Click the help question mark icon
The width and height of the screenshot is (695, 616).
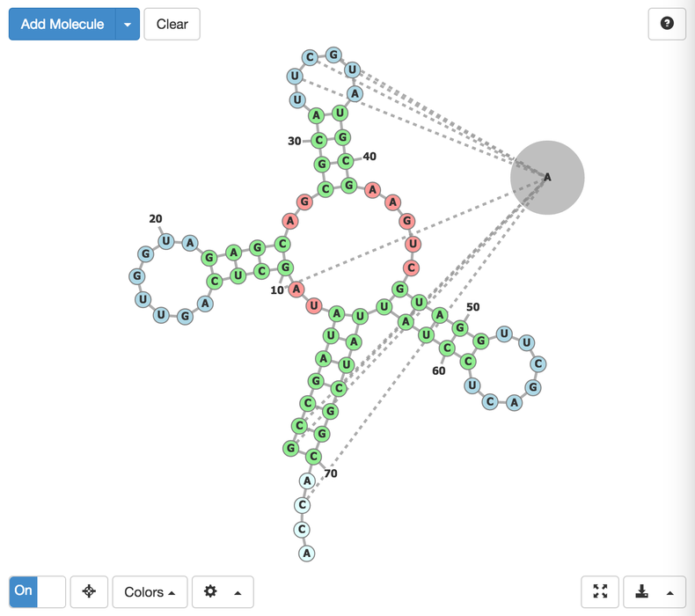[x=667, y=24]
